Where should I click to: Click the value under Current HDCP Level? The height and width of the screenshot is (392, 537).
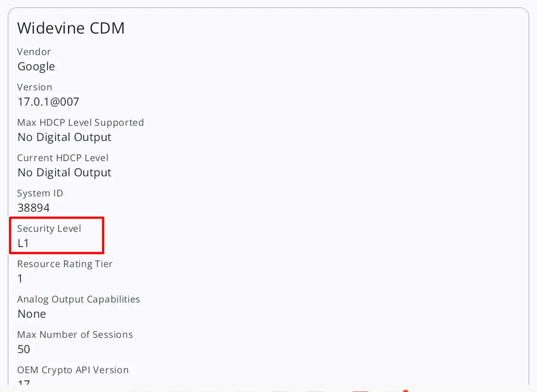pyautogui.click(x=65, y=172)
